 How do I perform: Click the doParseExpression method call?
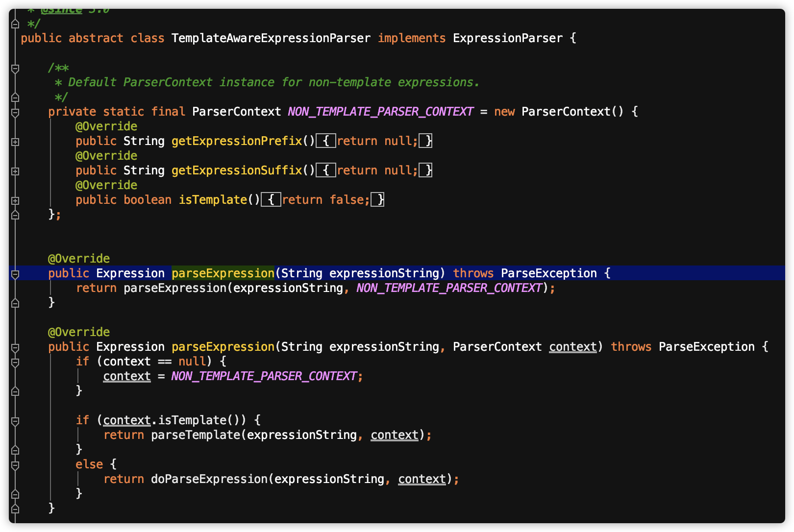tap(209, 479)
